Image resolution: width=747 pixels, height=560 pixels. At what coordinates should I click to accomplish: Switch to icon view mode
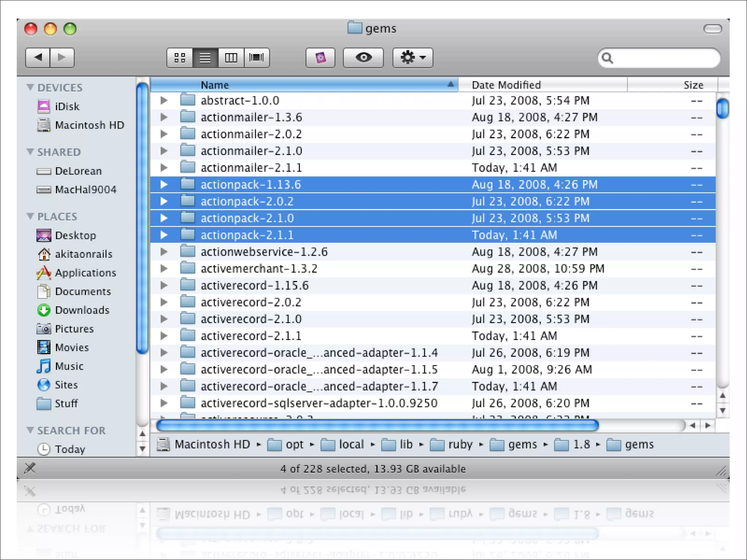click(179, 58)
